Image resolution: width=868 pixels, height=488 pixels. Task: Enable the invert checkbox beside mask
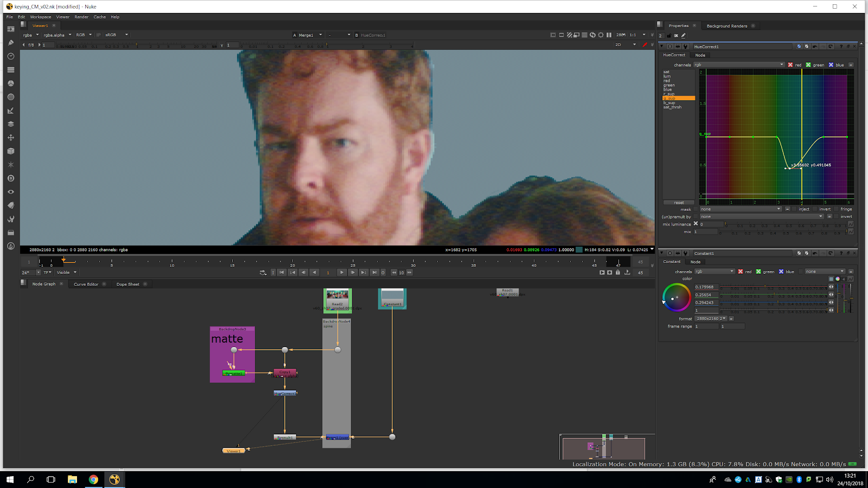click(815, 209)
